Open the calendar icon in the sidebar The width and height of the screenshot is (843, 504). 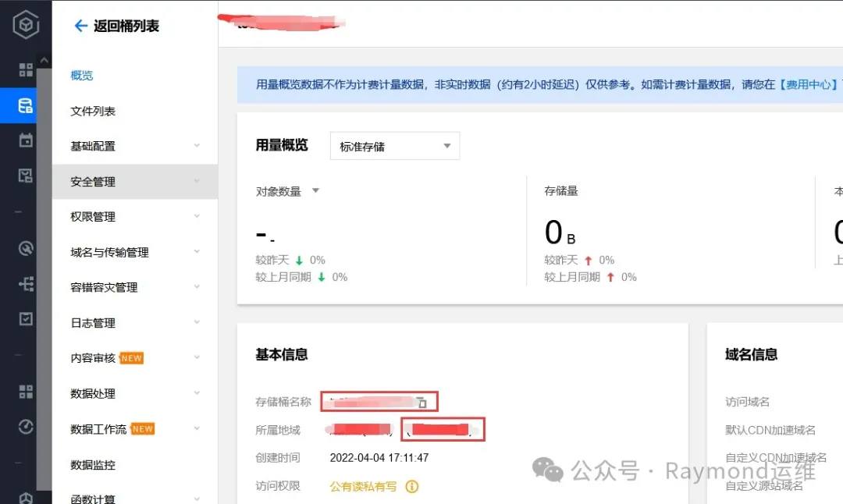coord(26,140)
